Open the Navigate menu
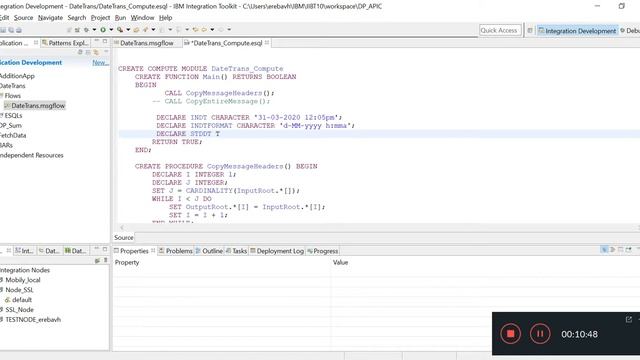The image size is (640, 360). coord(50,18)
